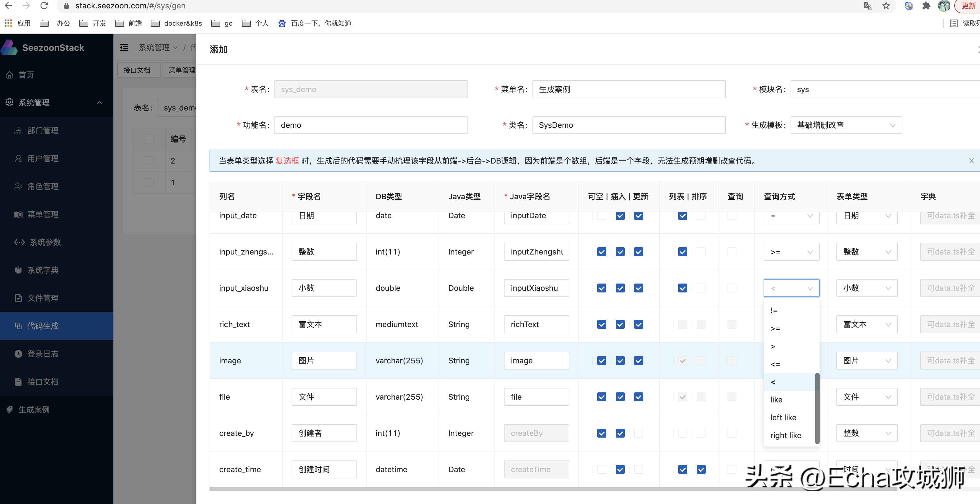Screen dimensions: 980x504
Task: Open 角色管理 in the sidebar
Action: click(43, 186)
